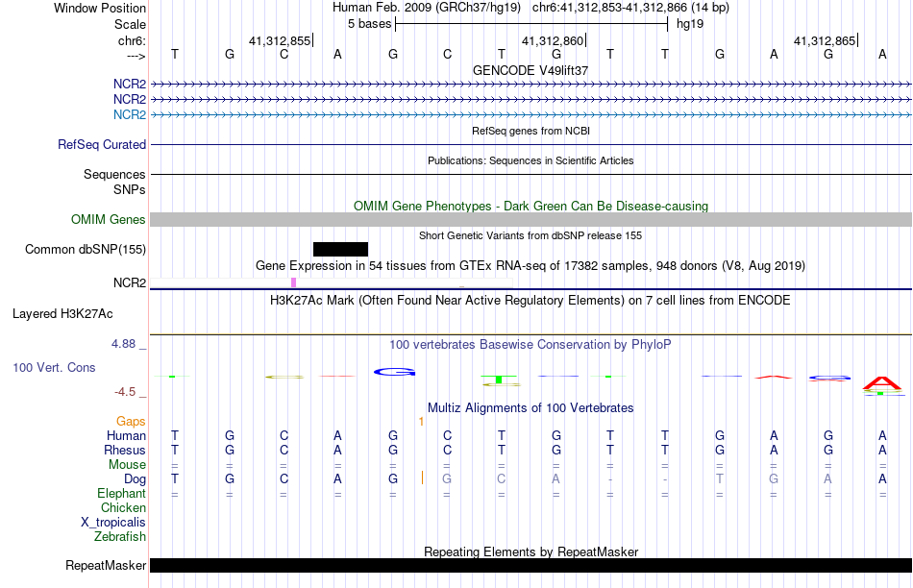This screenshot has width=913, height=588.
Task: Click the 'Human' species label
Action: pos(126,435)
